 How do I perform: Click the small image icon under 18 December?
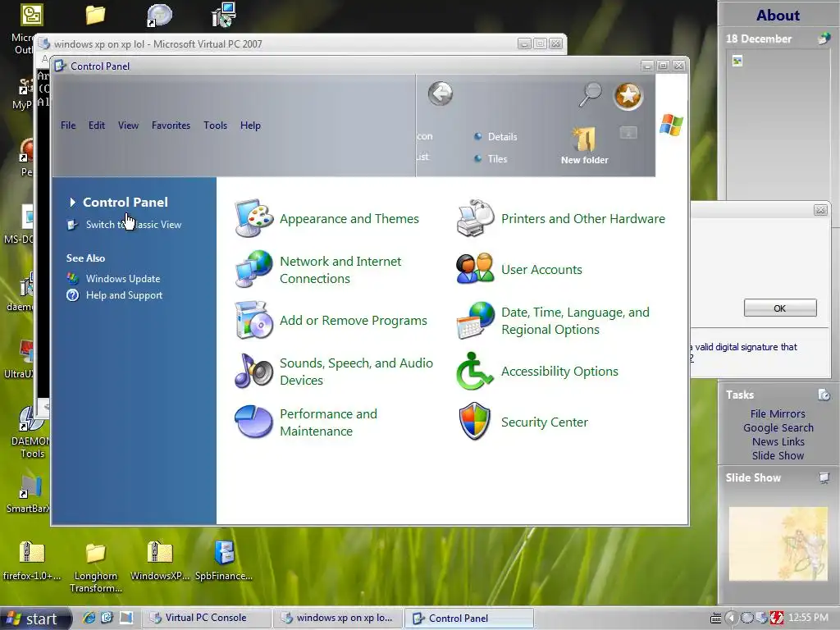click(x=737, y=61)
